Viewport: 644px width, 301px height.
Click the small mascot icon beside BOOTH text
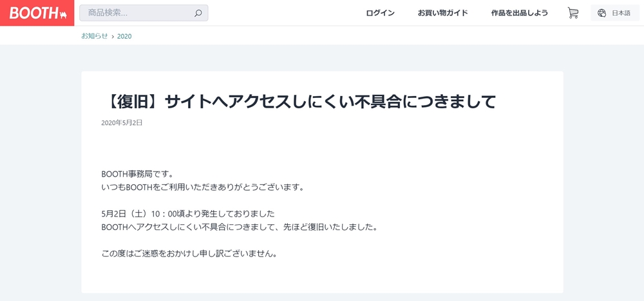[x=62, y=15]
